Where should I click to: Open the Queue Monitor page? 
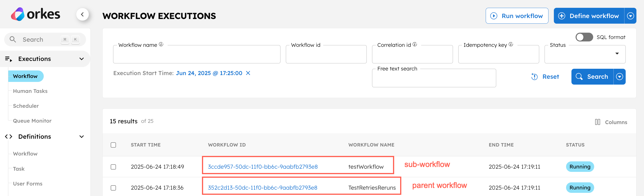tap(32, 121)
